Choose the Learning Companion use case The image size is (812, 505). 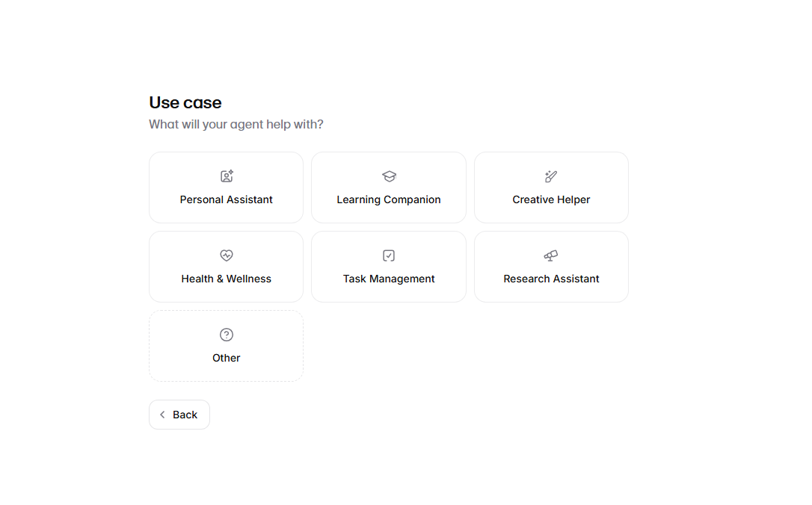389,188
